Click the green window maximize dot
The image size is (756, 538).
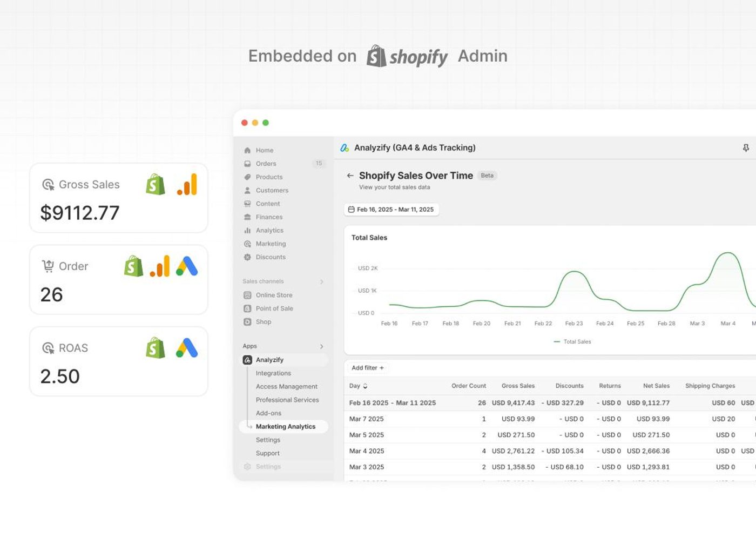point(266,123)
